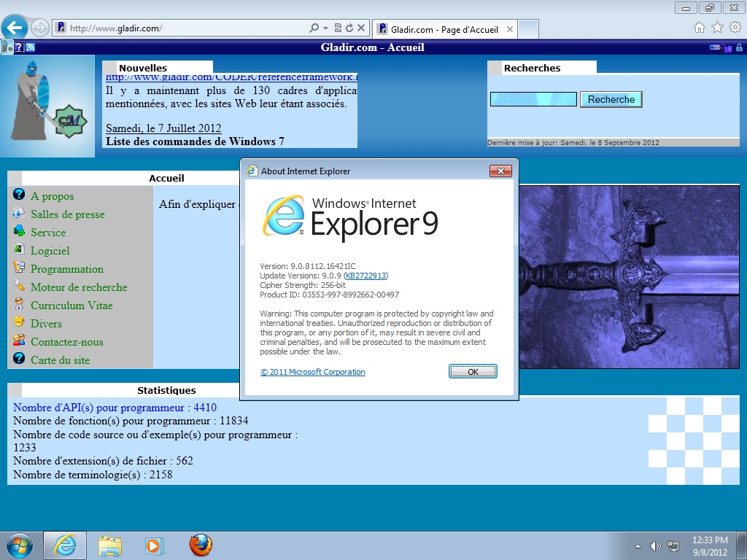Open the Programmation link
The height and width of the screenshot is (560, 747).
point(66,269)
